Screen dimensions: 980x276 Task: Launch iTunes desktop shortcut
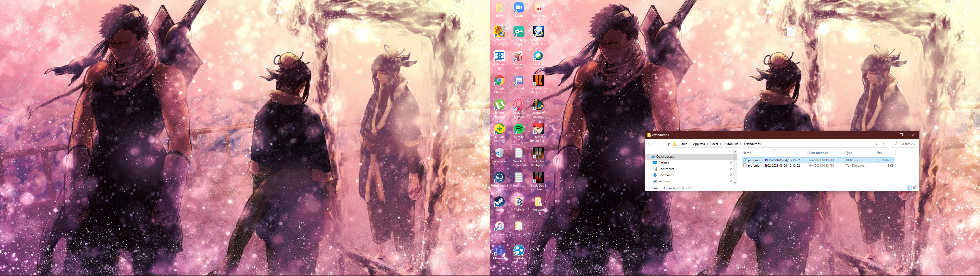point(499,228)
